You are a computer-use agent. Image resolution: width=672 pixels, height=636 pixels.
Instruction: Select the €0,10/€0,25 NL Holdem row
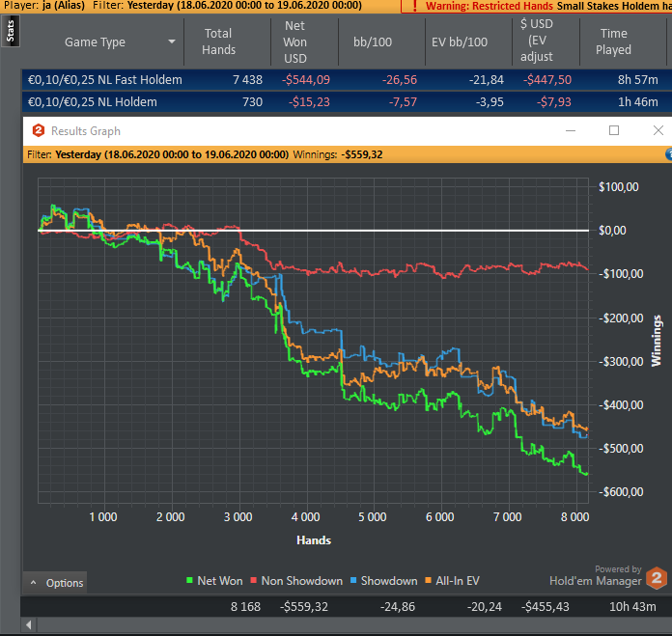coord(347,102)
